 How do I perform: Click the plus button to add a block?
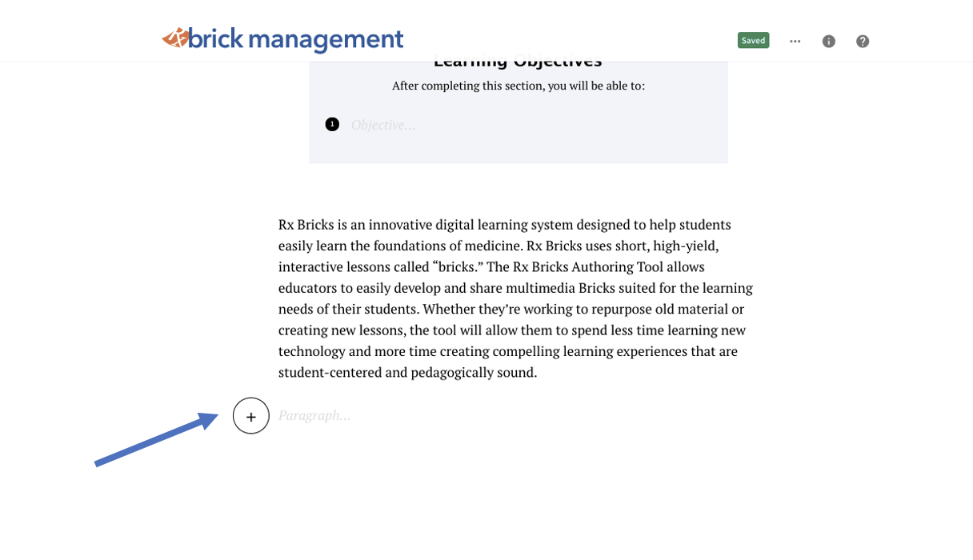pos(251,416)
